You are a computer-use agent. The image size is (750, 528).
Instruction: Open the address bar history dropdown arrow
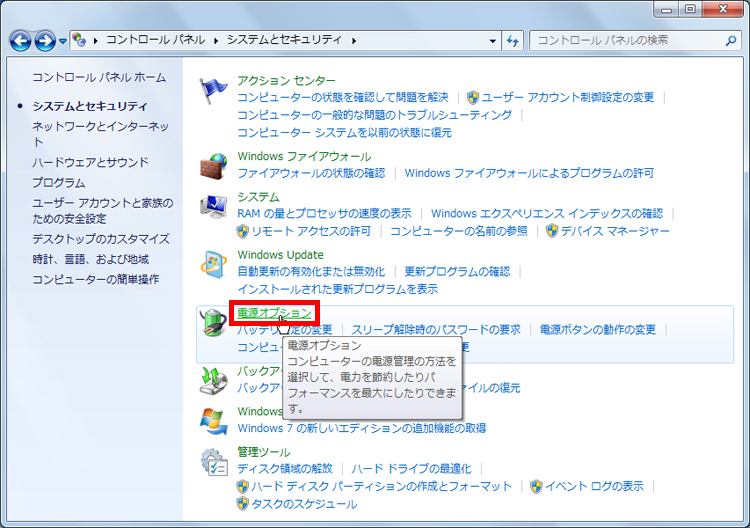click(x=492, y=41)
